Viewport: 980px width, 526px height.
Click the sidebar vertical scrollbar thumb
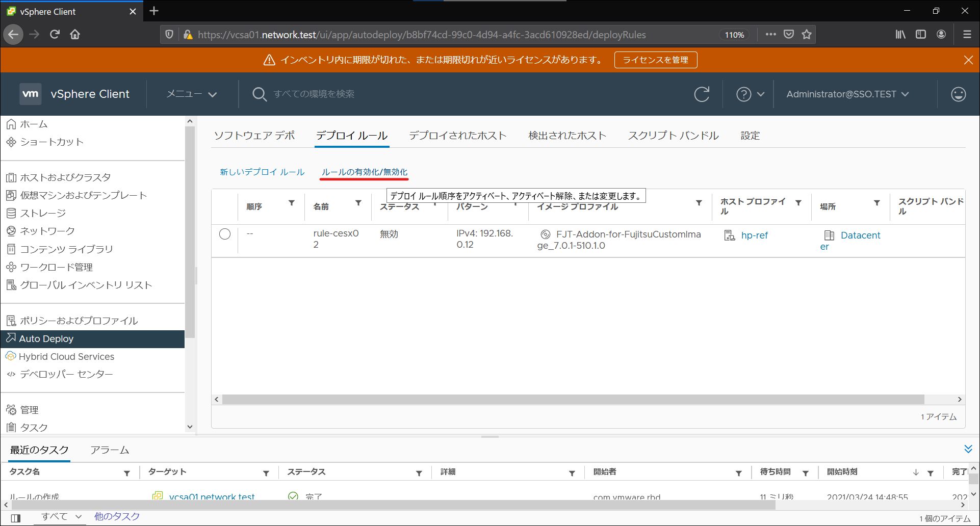click(190, 232)
